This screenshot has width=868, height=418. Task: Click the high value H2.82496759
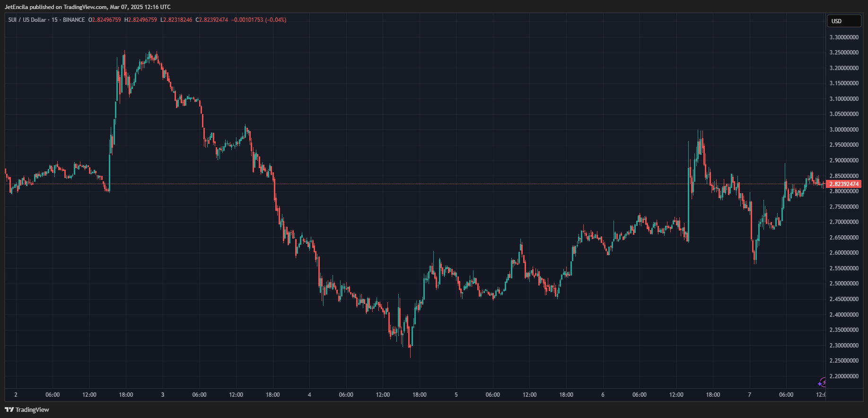coord(140,20)
